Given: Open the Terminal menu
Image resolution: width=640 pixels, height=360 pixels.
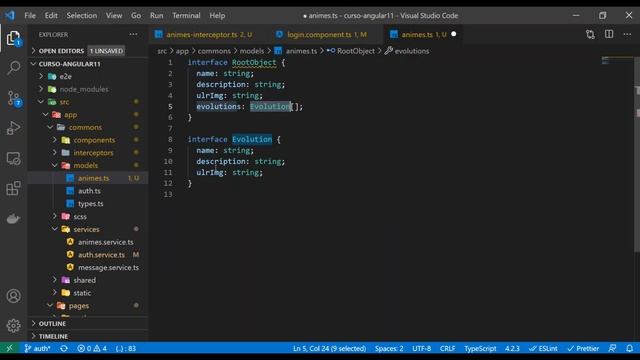Looking at the screenshot, I should point(186,16).
